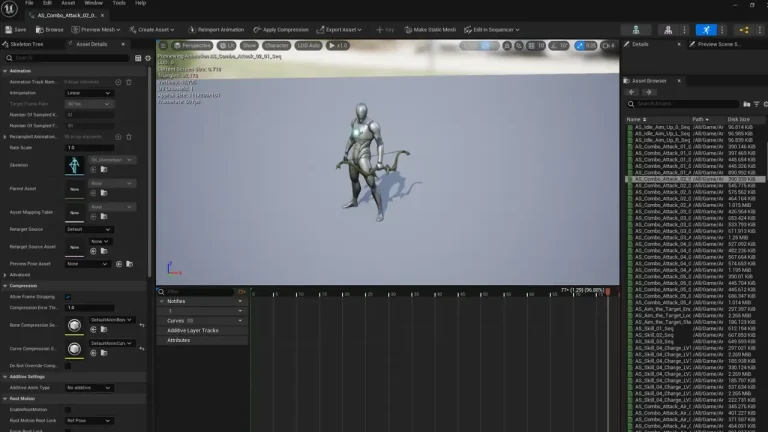Open the Lit view mode menu

[227, 46]
